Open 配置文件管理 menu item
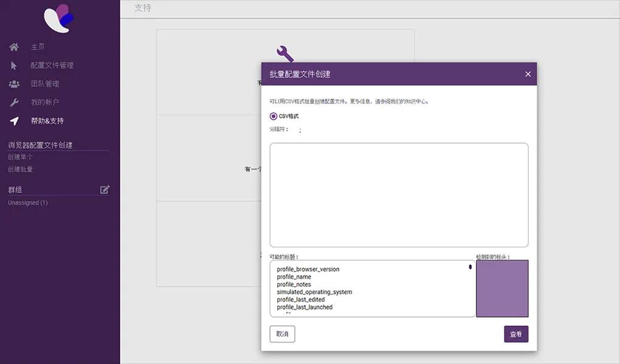620x364 pixels. [x=52, y=66]
